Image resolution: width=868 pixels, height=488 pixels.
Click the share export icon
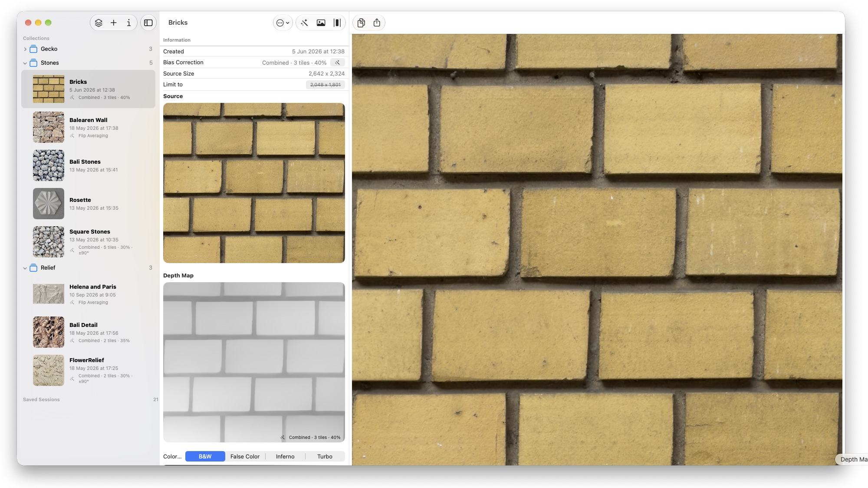[x=377, y=23]
